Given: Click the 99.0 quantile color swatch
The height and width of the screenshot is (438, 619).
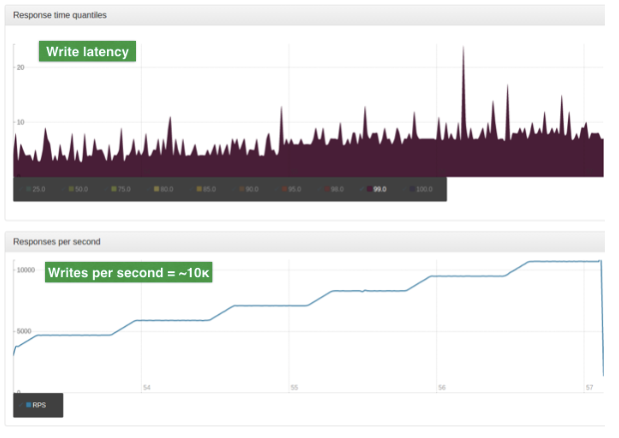Looking at the screenshot, I should (x=370, y=189).
